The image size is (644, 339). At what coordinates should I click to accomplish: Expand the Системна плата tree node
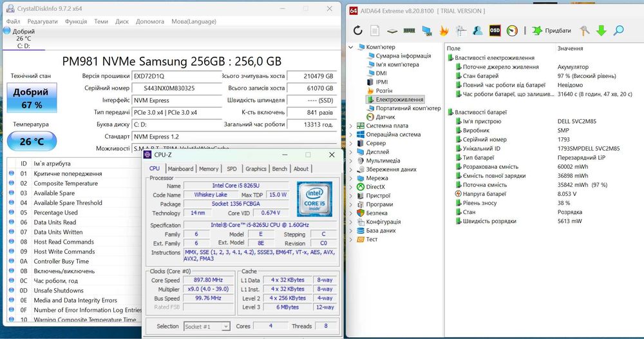click(x=351, y=126)
